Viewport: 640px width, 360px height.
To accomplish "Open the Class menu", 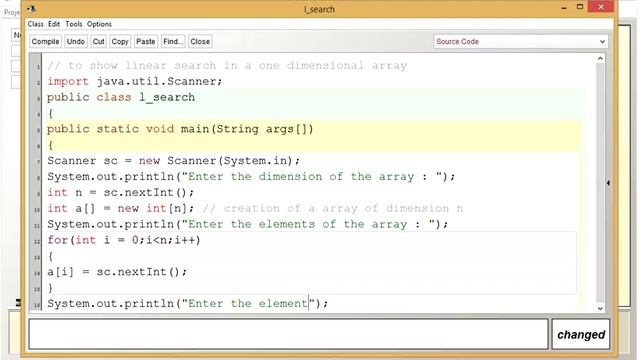I will pyautogui.click(x=36, y=24).
